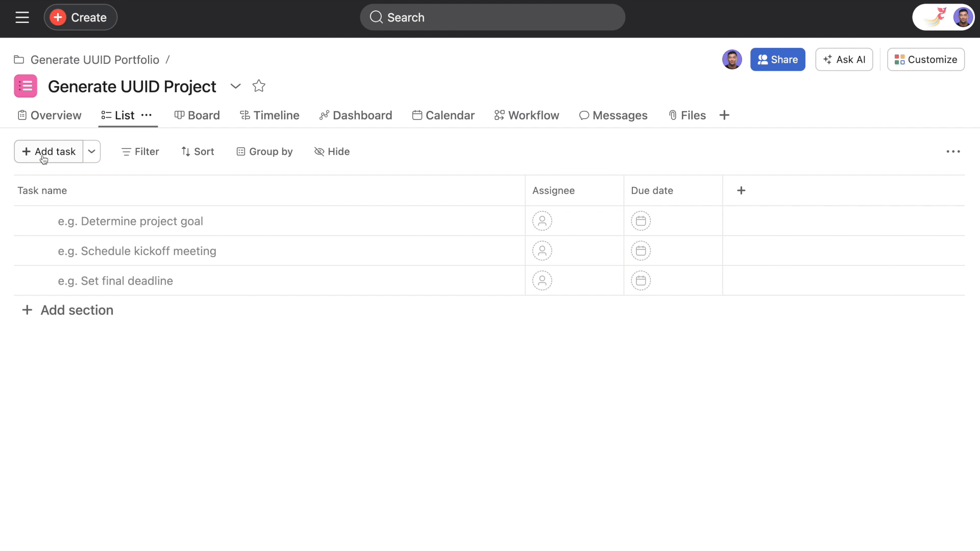Assign the Set final deadline row

click(x=542, y=281)
